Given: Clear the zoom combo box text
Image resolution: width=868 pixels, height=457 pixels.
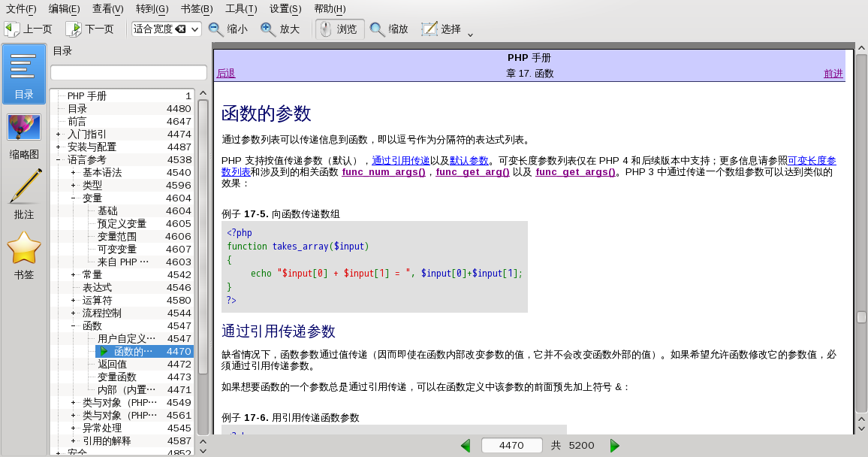Looking at the screenshot, I should pyautogui.click(x=180, y=29).
